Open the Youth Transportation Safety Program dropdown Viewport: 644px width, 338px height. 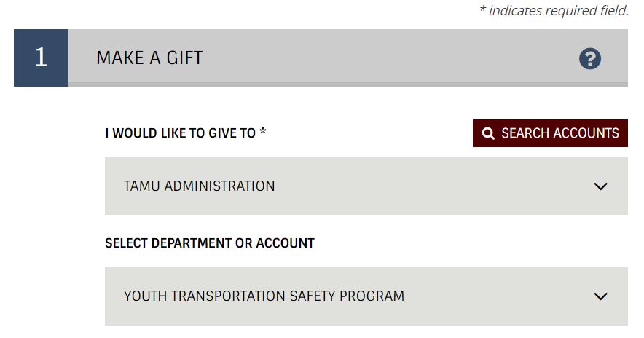(x=366, y=296)
